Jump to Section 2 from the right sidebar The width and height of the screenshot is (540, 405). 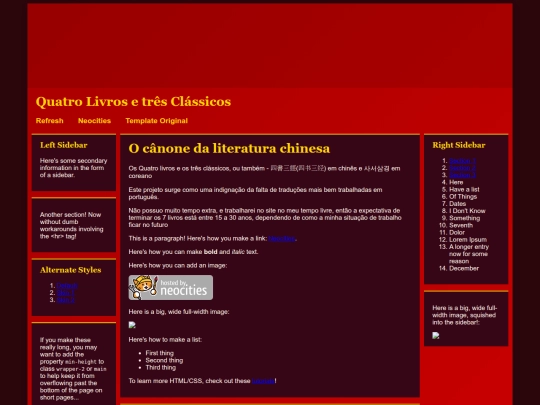462,168
